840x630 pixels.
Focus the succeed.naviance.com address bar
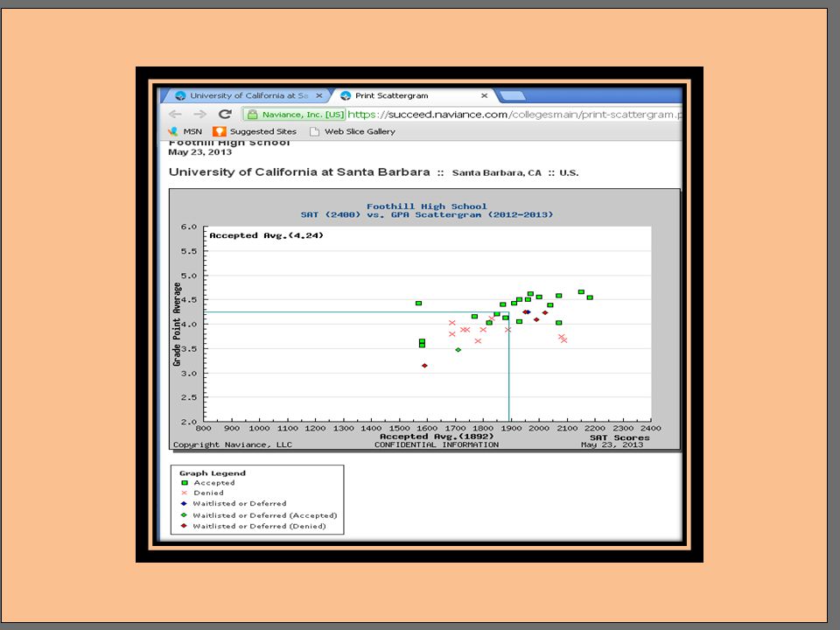[x=514, y=114]
